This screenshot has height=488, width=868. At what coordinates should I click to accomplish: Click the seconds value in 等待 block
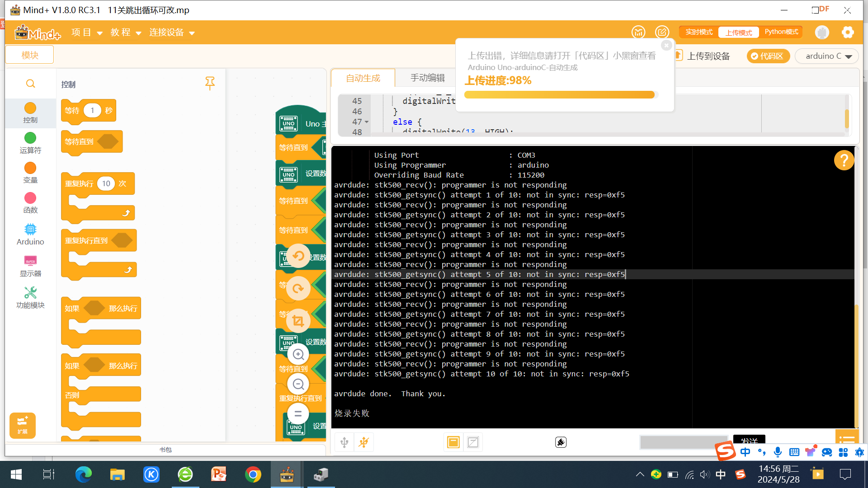92,110
